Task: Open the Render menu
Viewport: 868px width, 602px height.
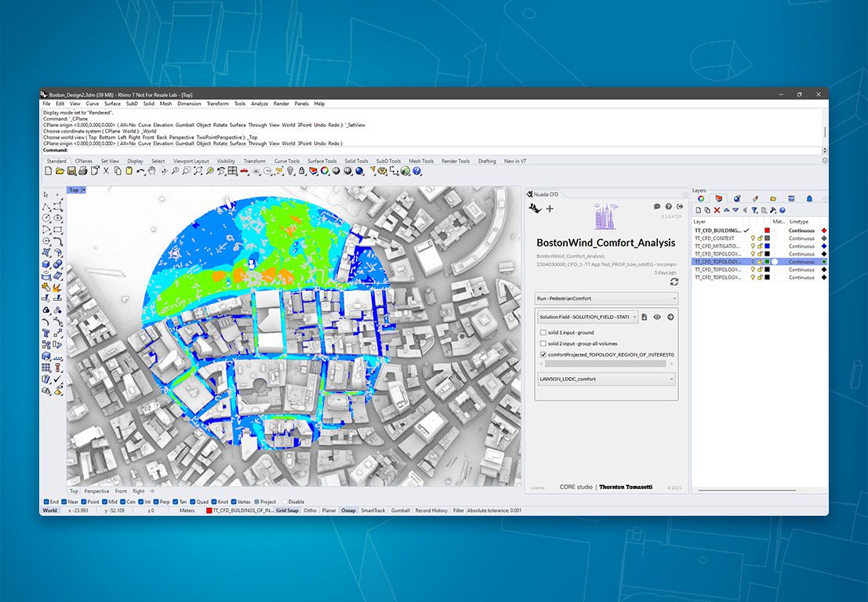Action: [281, 103]
